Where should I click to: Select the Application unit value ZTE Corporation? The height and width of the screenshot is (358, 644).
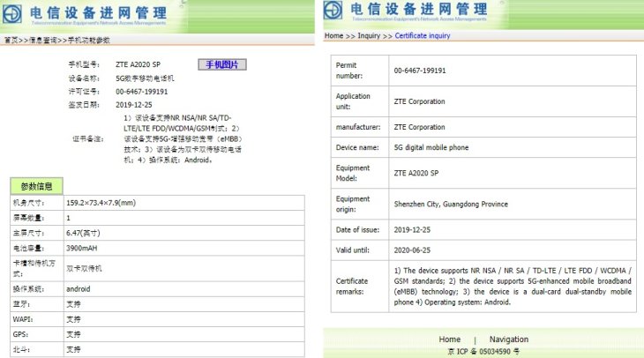coord(419,101)
